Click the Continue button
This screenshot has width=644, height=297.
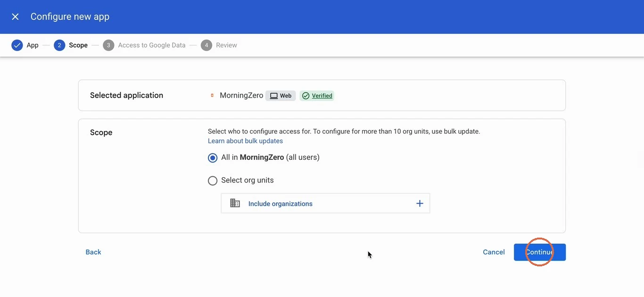tap(540, 252)
